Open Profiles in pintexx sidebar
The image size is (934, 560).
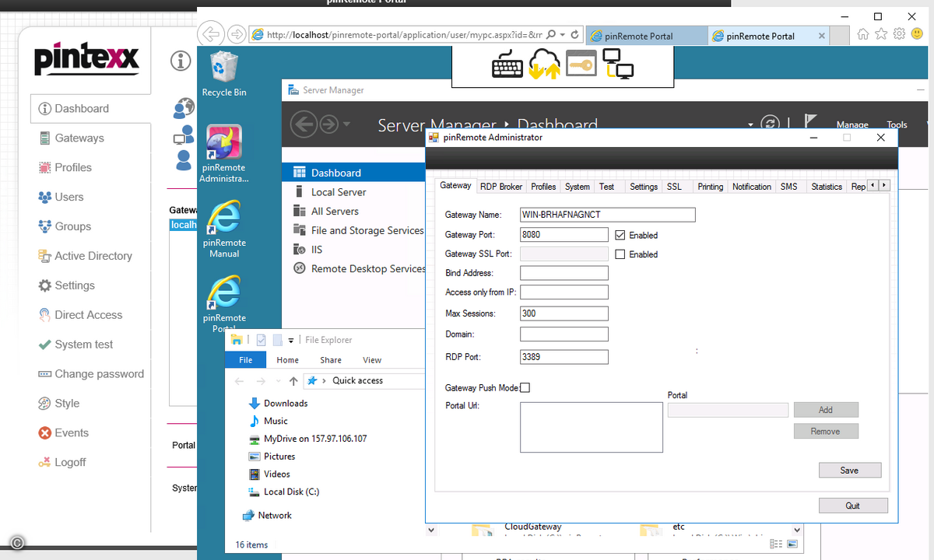(x=73, y=167)
